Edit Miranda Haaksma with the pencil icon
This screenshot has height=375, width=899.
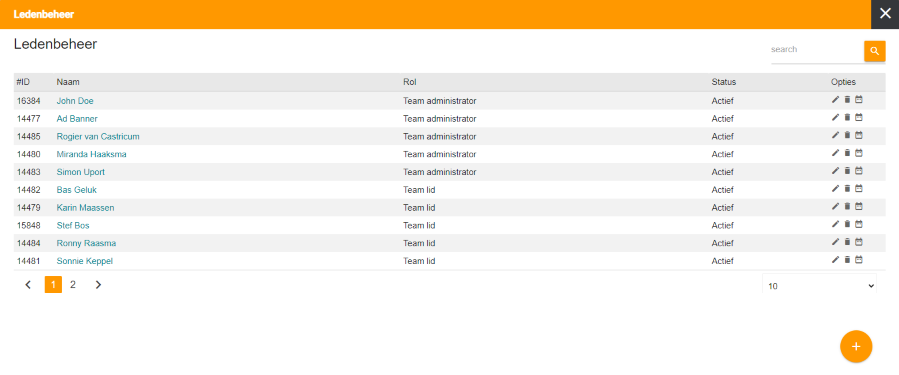[835, 153]
